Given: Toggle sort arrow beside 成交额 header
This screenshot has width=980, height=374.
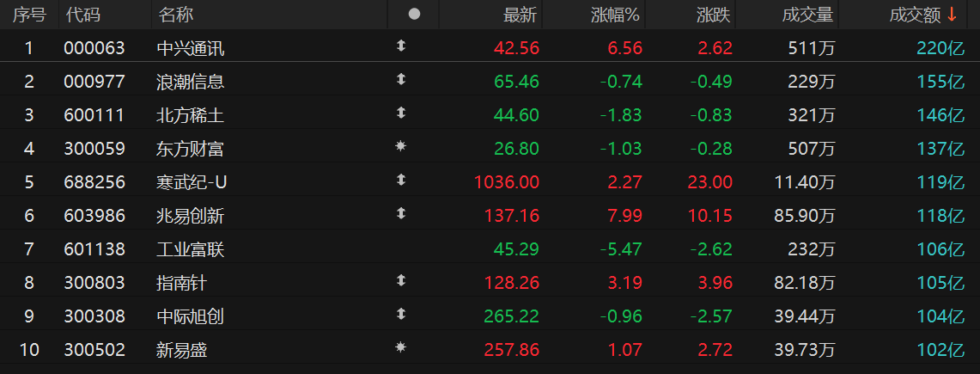Looking at the screenshot, I should tap(952, 15).
